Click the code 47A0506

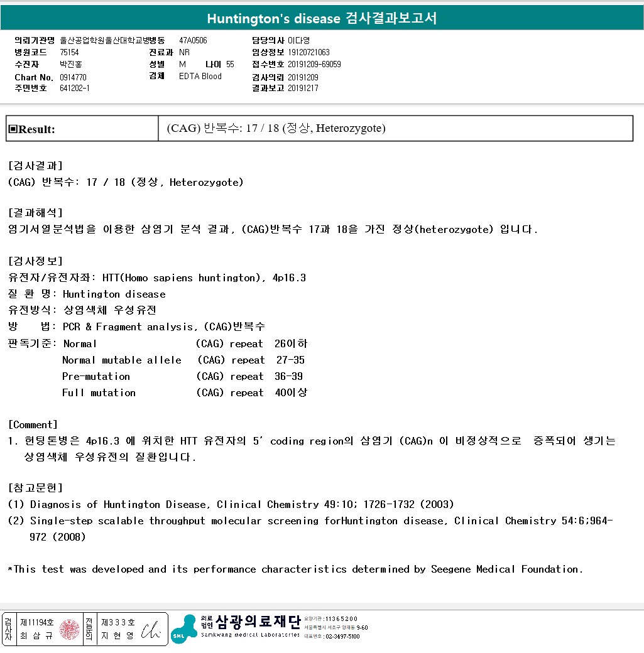point(193,40)
